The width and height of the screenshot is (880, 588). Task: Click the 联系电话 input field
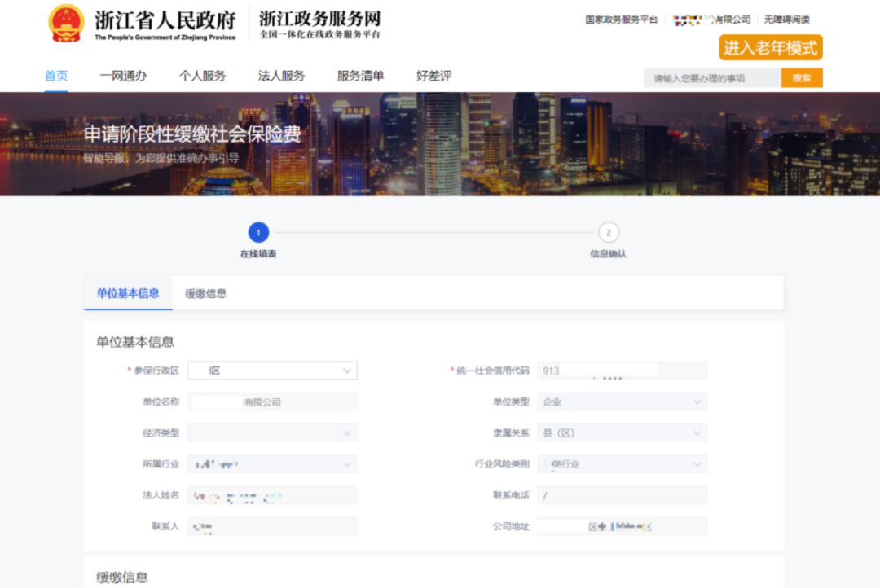(x=623, y=495)
